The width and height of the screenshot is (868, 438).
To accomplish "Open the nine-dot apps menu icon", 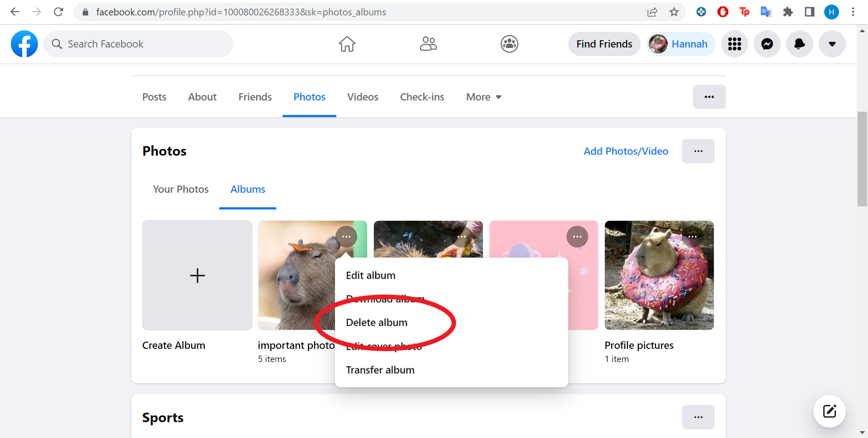I will pos(735,44).
